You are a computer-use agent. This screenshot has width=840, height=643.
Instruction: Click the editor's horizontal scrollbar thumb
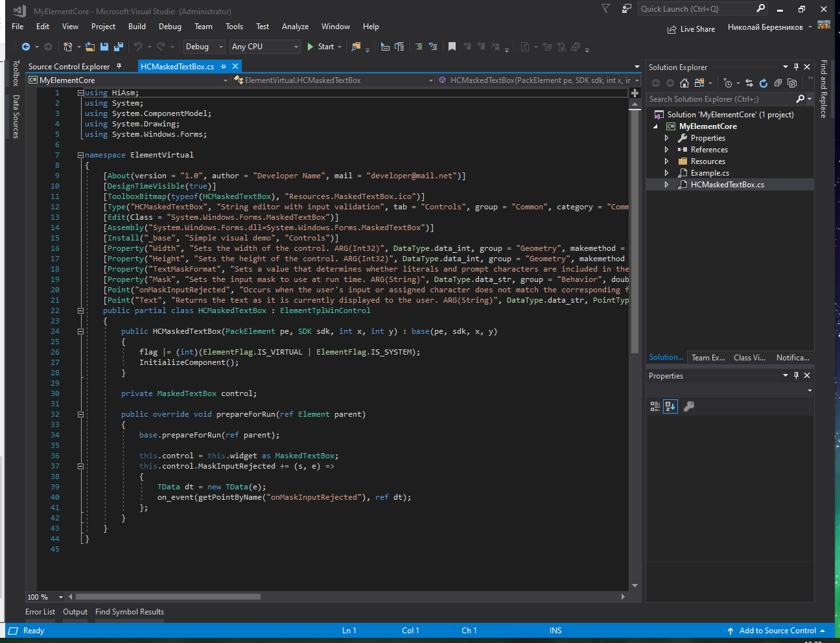tap(168, 597)
